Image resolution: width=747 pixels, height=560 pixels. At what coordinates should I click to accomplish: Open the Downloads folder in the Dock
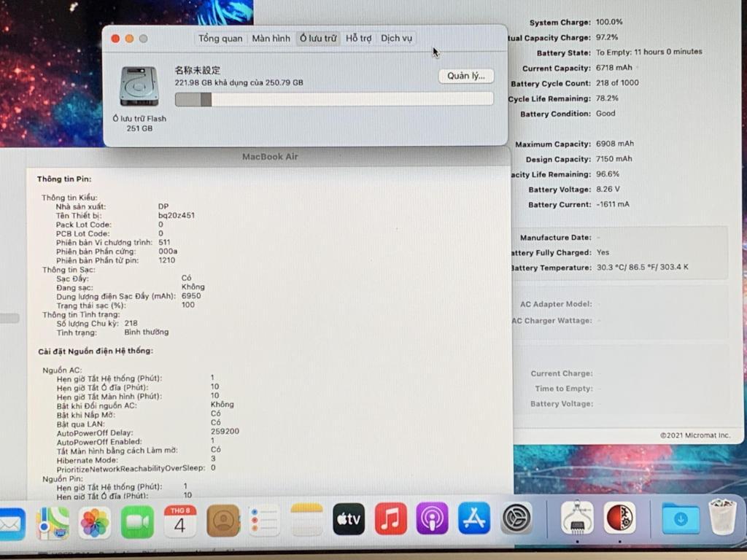tap(681, 518)
